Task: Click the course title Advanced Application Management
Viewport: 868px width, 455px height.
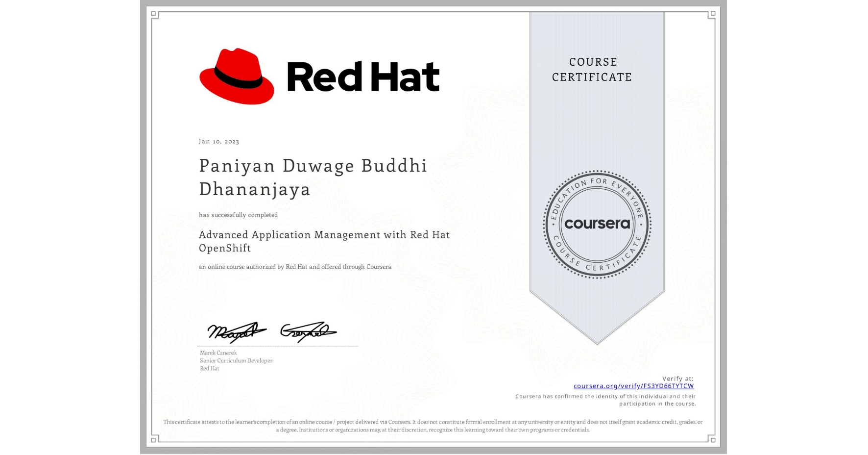Action: (324, 241)
